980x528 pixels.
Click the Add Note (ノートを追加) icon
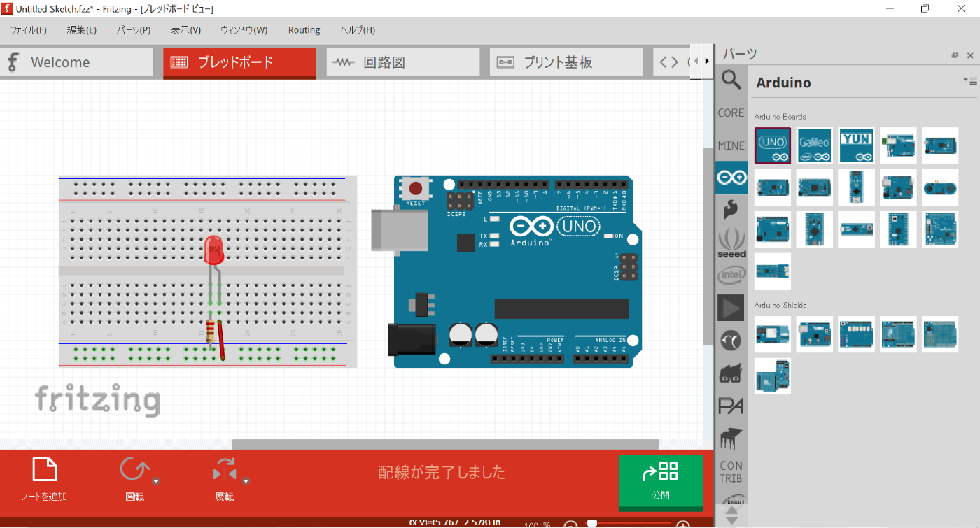45,470
